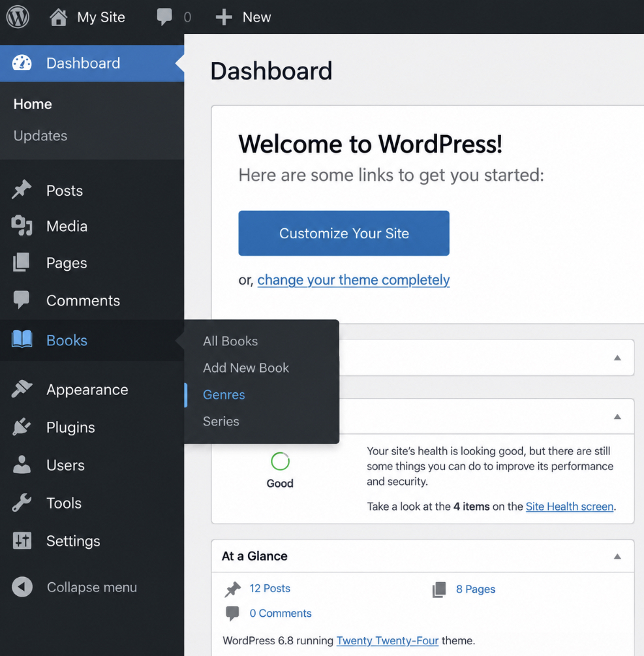The image size is (644, 656).
Task: Click Collapse menu label
Action: click(91, 587)
